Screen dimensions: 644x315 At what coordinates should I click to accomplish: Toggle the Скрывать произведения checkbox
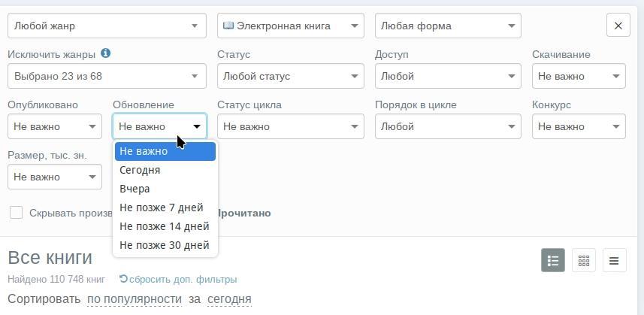coord(16,213)
